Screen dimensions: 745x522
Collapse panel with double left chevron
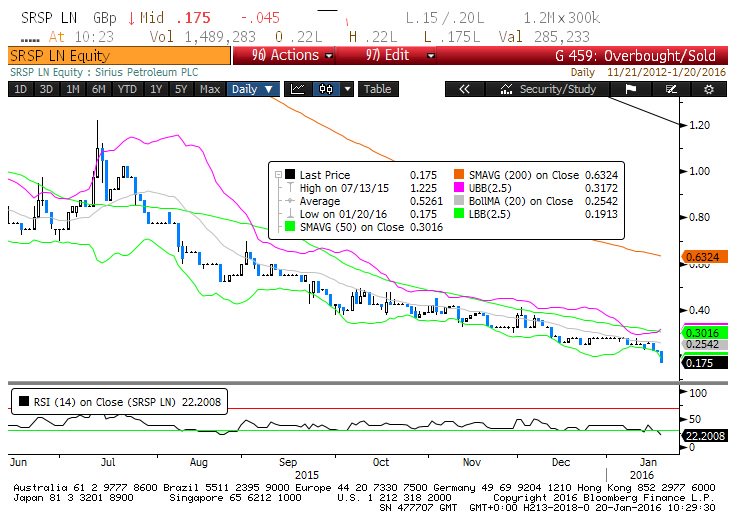point(464,89)
